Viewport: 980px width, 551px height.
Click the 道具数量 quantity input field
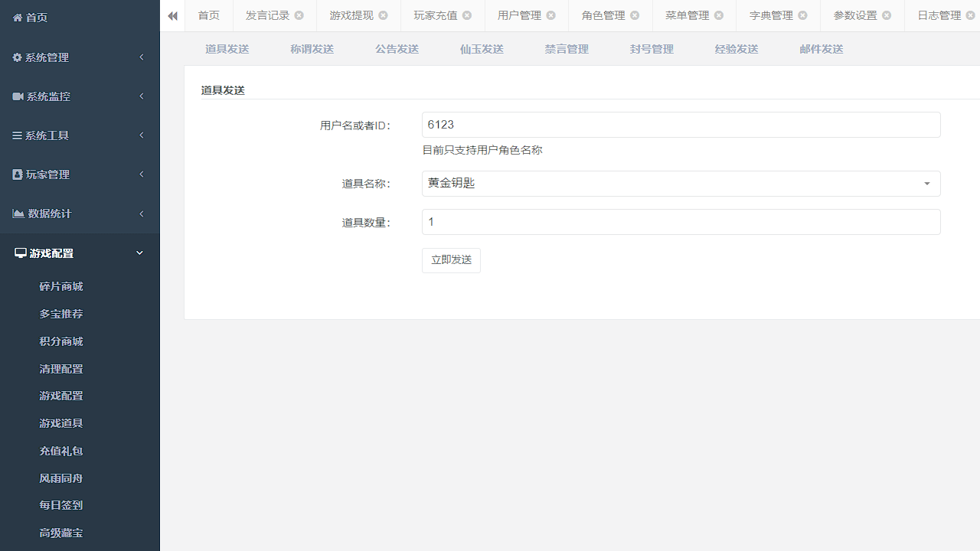tap(681, 222)
